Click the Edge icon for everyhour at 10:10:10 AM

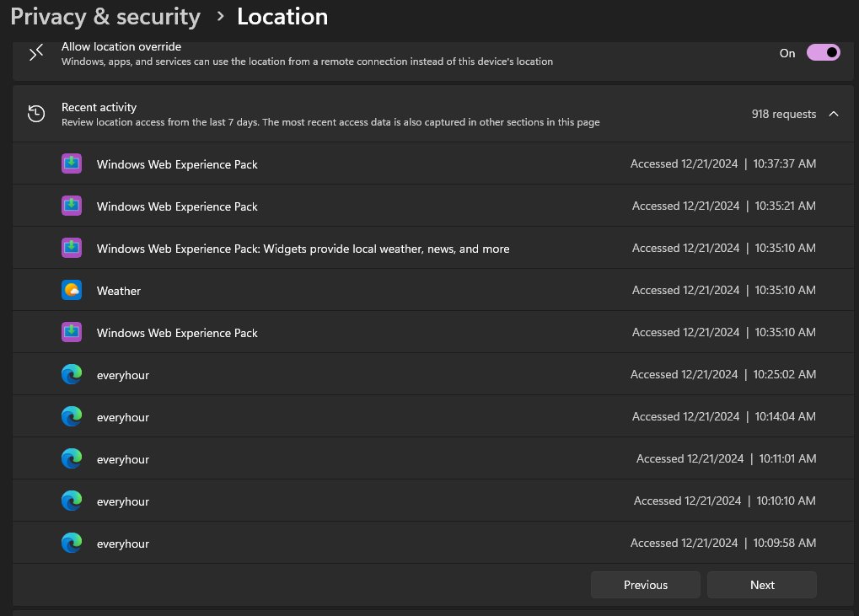(x=72, y=501)
